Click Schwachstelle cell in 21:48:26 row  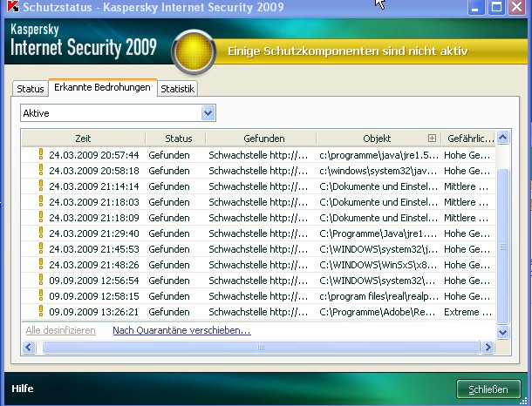258,265
